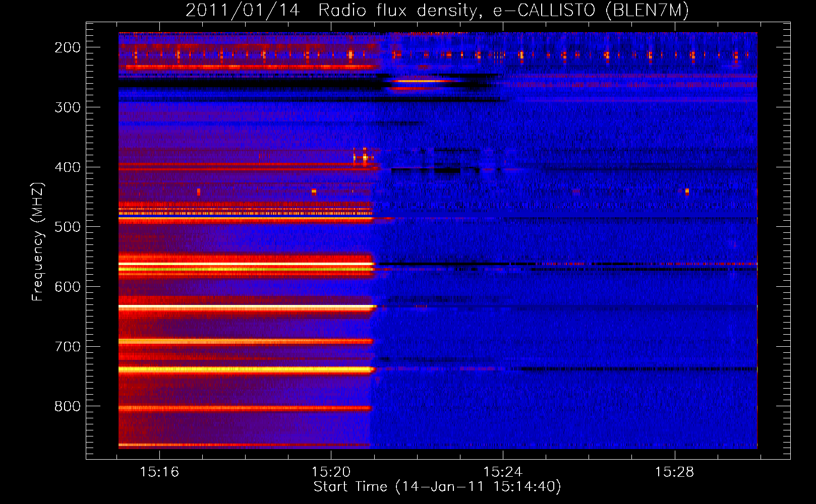Click the 800 frequency tick label
The height and width of the screenshot is (504, 816).
coord(68,406)
